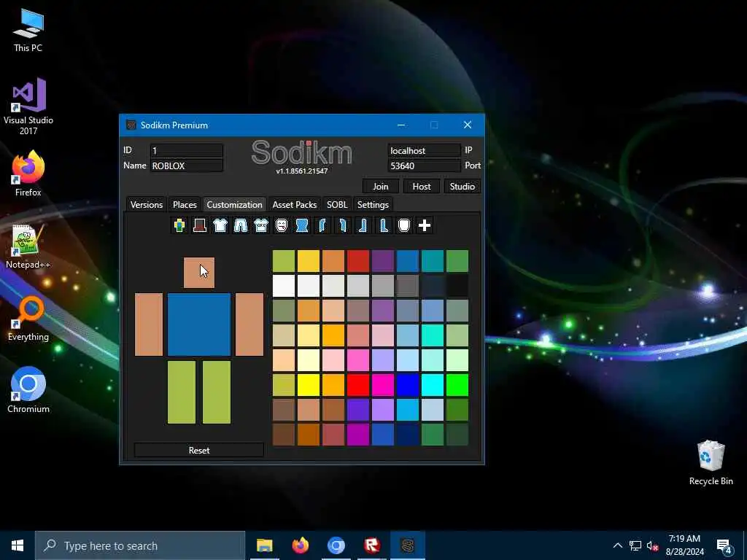Open the head shape category icon
Viewport: 747px width, 560px height.
[x=404, y=225]
